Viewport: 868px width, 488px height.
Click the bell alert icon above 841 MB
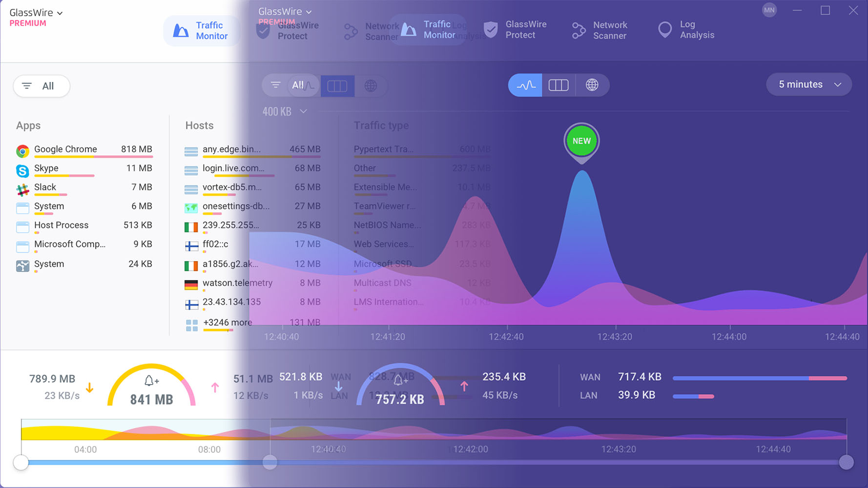click(151, 380)
